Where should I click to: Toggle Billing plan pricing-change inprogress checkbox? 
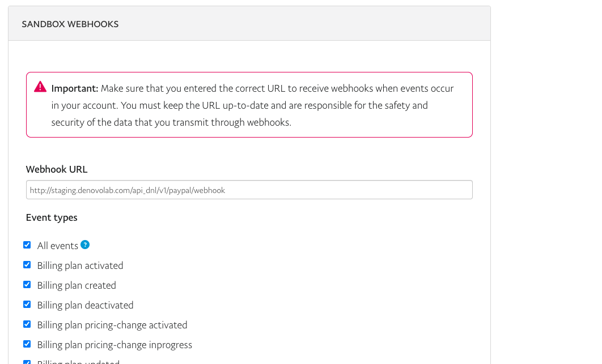pos(27,344)
